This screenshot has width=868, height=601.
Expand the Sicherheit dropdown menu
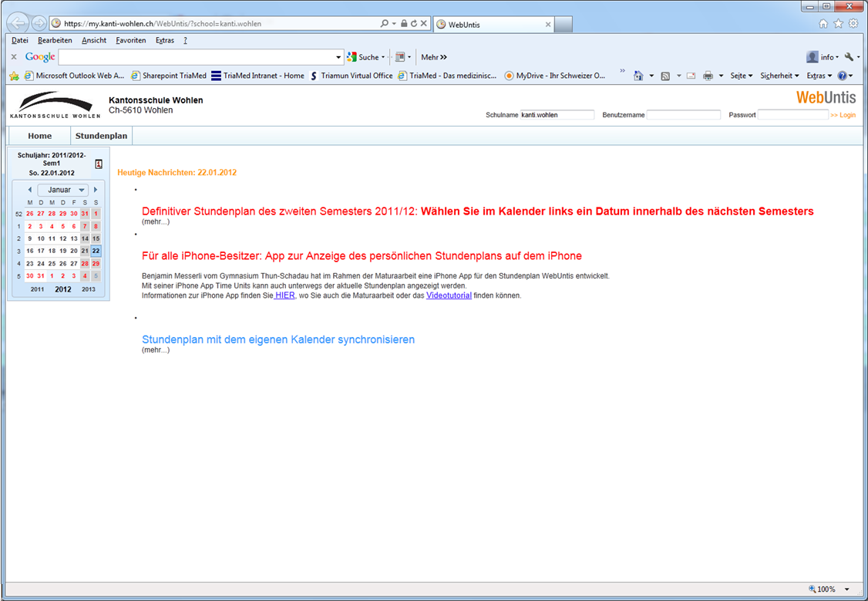[x=779, y=76]
